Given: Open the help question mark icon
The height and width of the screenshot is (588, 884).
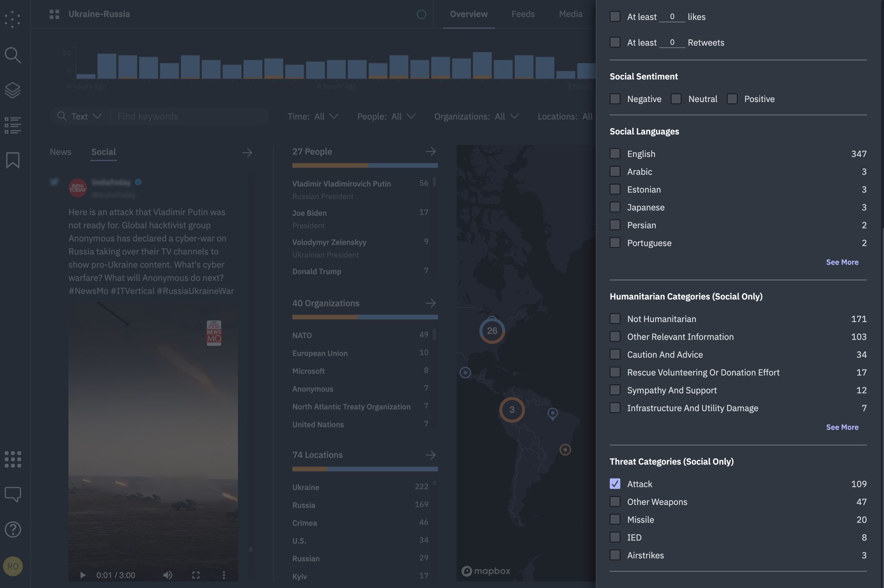Looking at the screenshot, I should click(x=13, y=529).
